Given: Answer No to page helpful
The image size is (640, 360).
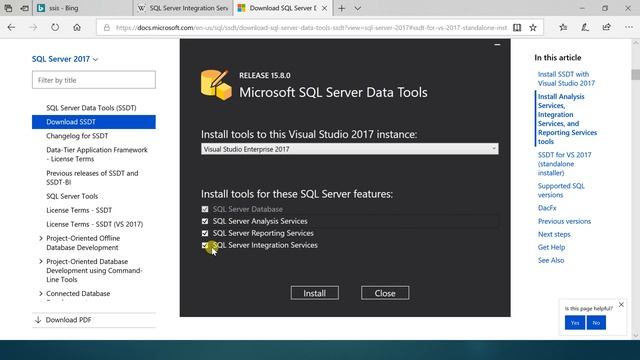Looking at the screenshot, I should click(x=596, y=322).
